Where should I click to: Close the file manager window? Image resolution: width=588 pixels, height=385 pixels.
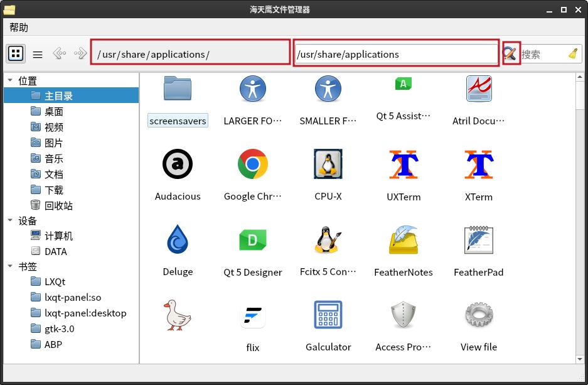578,10
